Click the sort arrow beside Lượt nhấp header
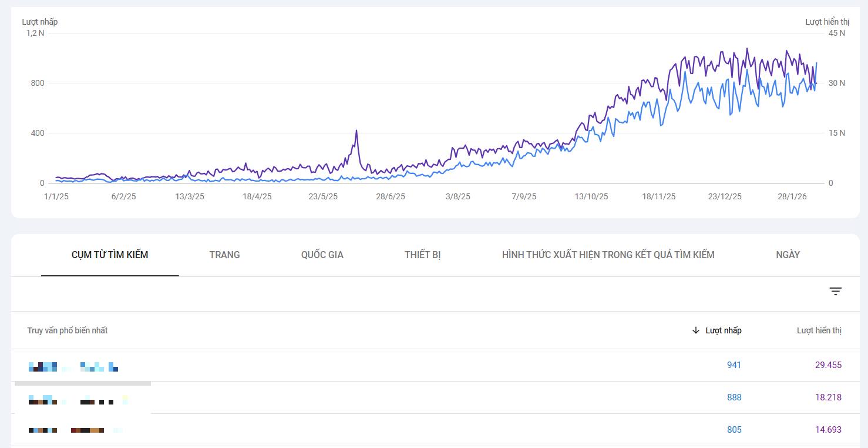The image size is (868, 448). pos(696,330)
